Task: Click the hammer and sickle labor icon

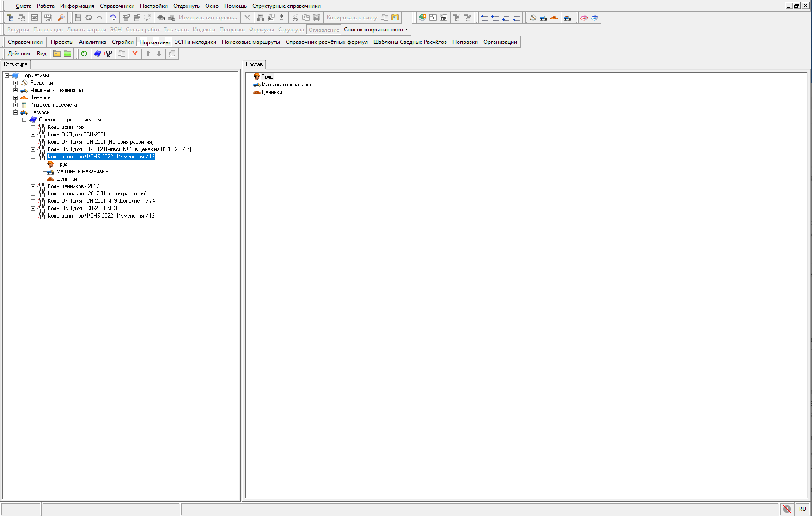Action: pyautogui.click(x=533, y=18)
